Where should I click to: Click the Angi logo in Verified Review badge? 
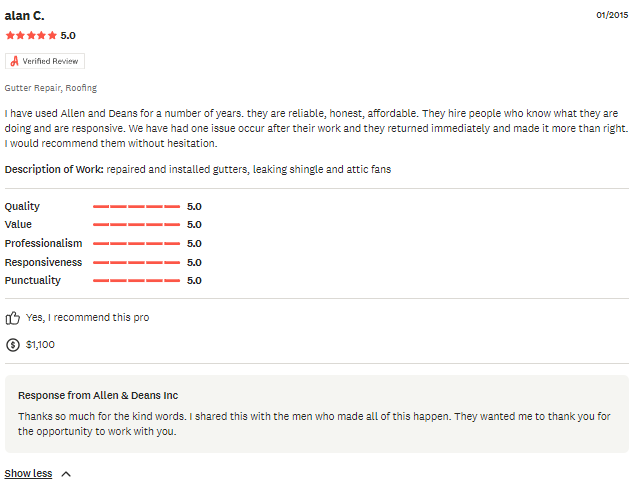pos(14,61)
